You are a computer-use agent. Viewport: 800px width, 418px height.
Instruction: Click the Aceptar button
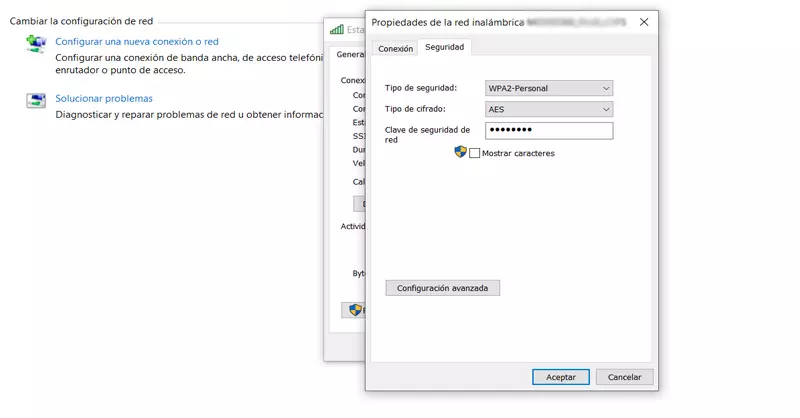pos(561,377)
